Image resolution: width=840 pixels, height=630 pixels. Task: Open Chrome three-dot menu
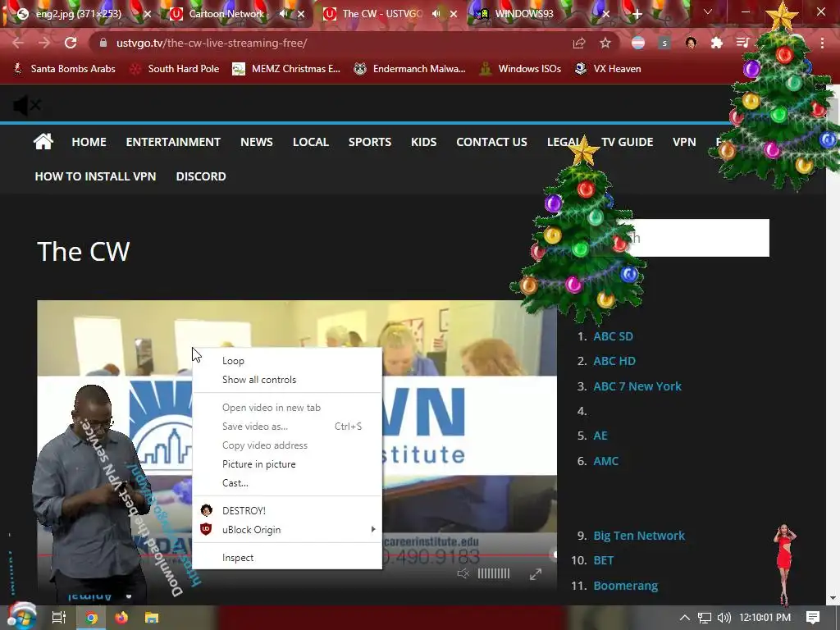pos(822,43)
